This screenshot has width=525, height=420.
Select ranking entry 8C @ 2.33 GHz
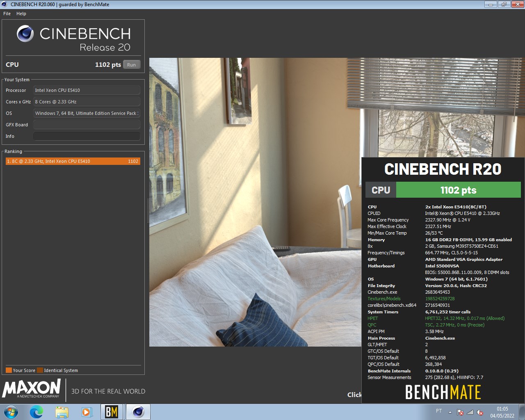[x=73, y=161]
